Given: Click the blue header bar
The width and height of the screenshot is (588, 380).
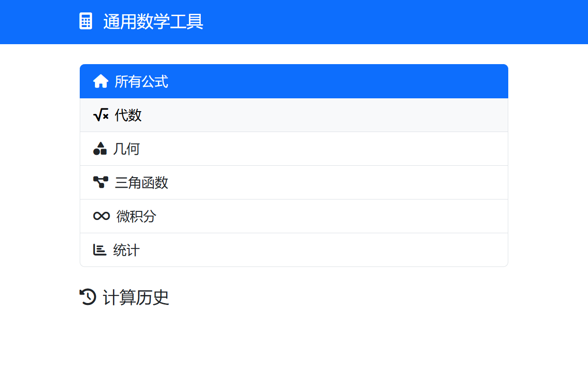Looking at the screenshot, I should [x=294, y=22].
